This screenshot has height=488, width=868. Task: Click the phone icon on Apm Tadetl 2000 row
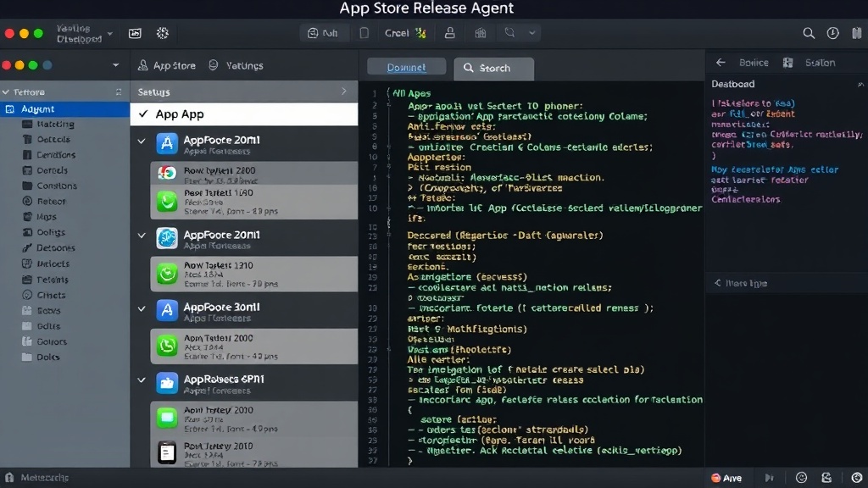[167, 346]
